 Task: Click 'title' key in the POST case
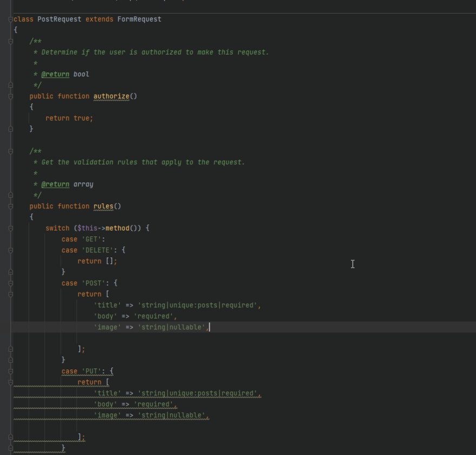click(x=107, y=305)
